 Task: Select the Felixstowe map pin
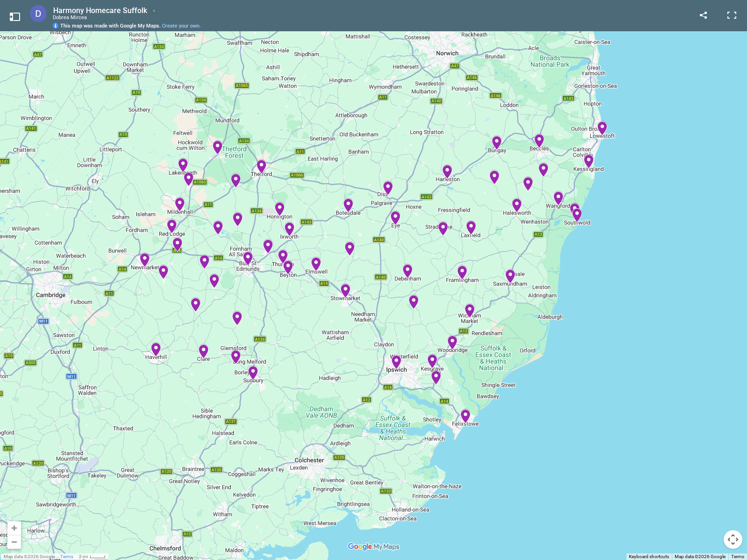pyautogui.click(x=465, y=415)
